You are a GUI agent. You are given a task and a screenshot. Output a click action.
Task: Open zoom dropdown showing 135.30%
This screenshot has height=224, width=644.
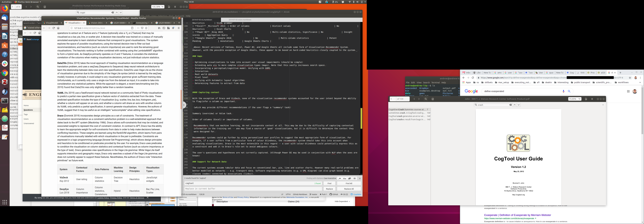[x=158, y=7]
